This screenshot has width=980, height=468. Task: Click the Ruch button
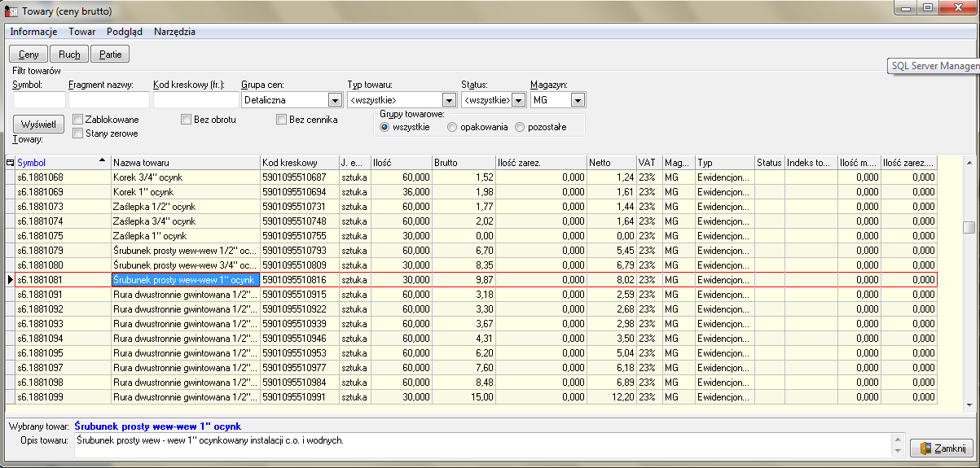[x=69, y=55]
